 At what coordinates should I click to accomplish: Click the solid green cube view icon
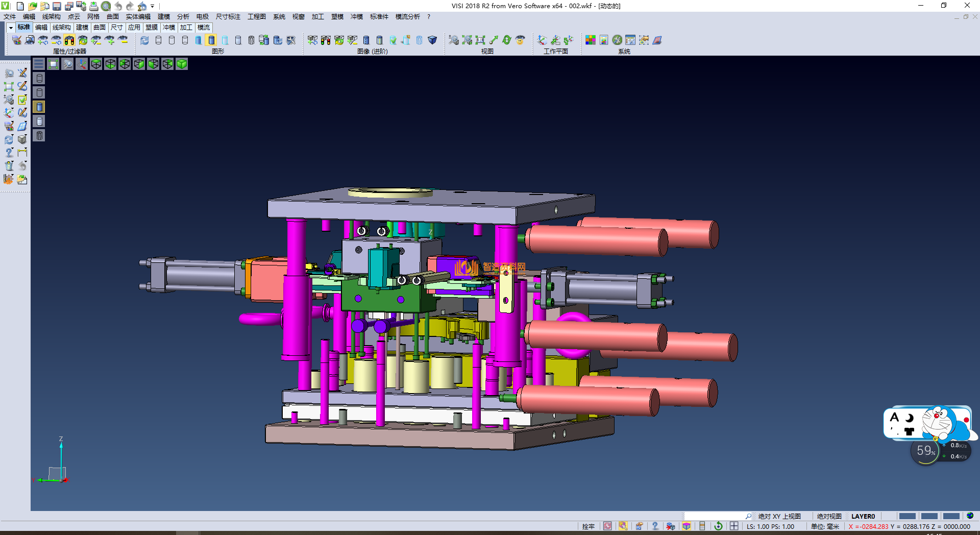tap(182, 64)
